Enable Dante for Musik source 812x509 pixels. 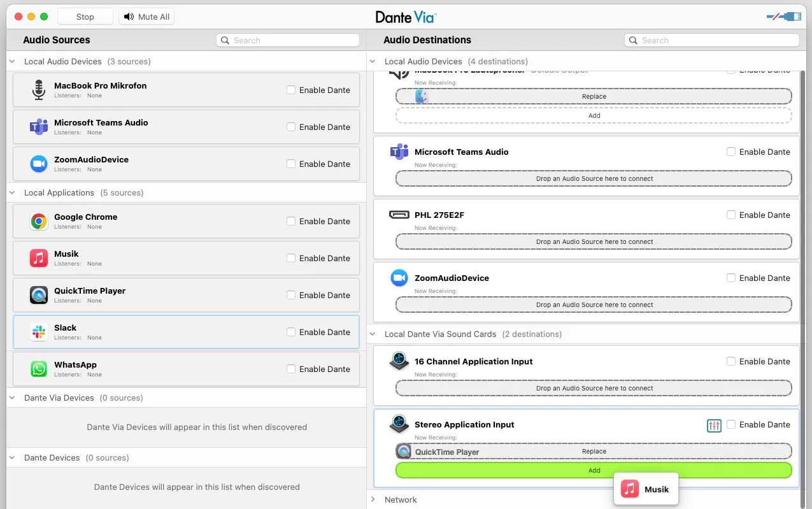tap(291, 258)
